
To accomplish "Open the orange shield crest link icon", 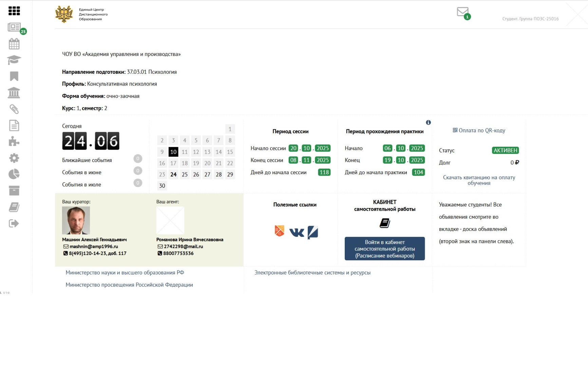I will point(279,231).
